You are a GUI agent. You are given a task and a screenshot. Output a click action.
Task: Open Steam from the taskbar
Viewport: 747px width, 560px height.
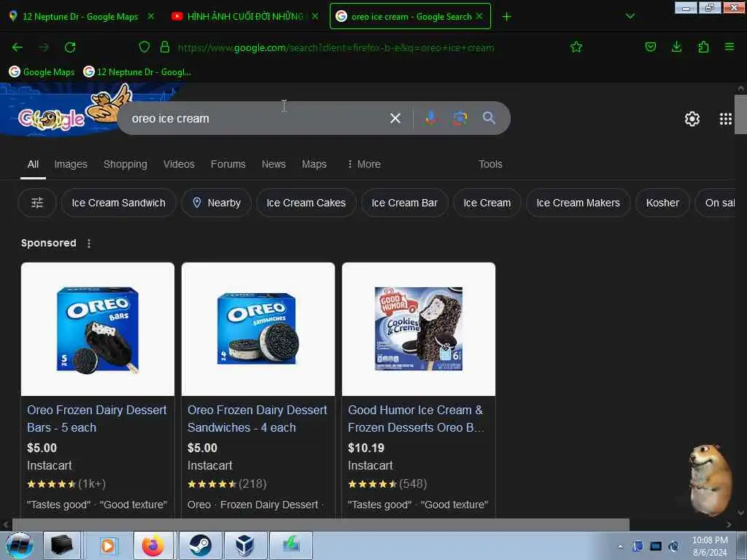[x=201, y=545]
